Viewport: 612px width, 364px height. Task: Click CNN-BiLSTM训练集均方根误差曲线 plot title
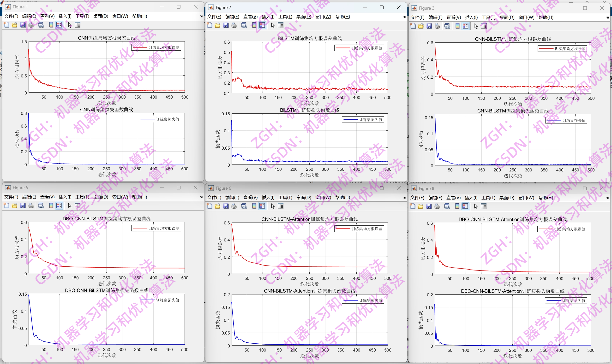[513, 39]
